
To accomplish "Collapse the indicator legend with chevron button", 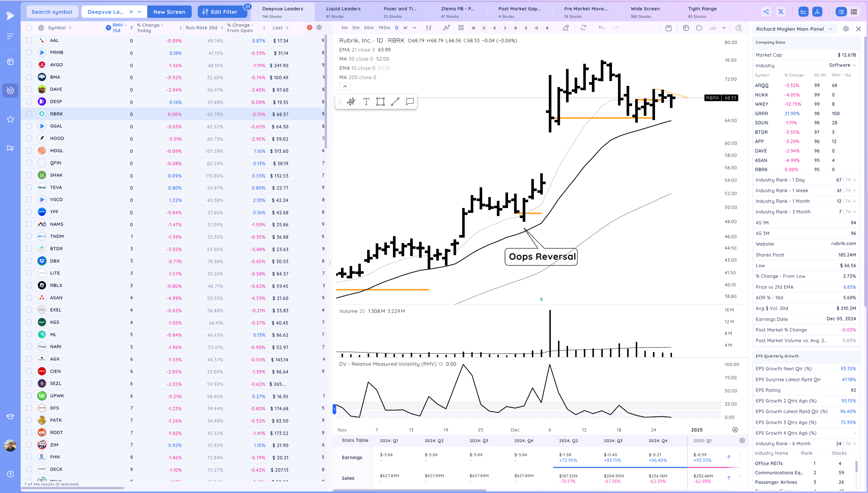I will pos(345,86).
